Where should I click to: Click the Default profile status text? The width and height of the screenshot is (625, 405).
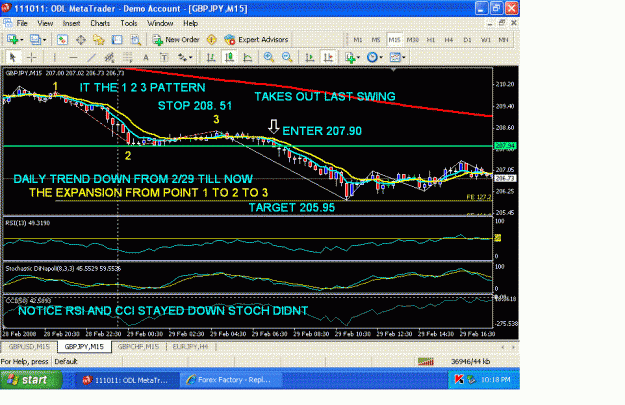(x=66, y=362)
